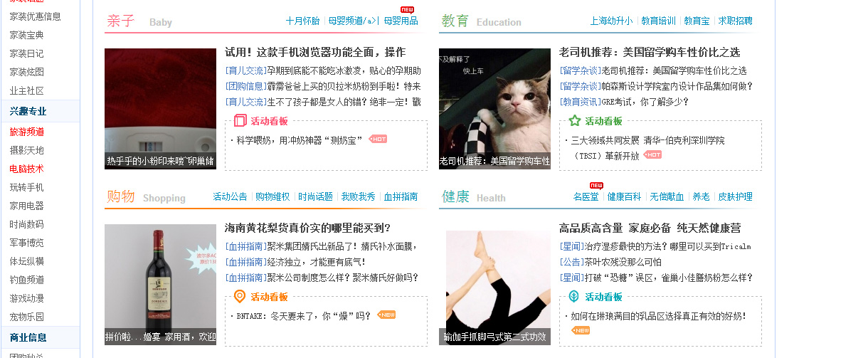Click red NEW badge above 母婴用品
868x358 pixels.
tap(407, 9)
